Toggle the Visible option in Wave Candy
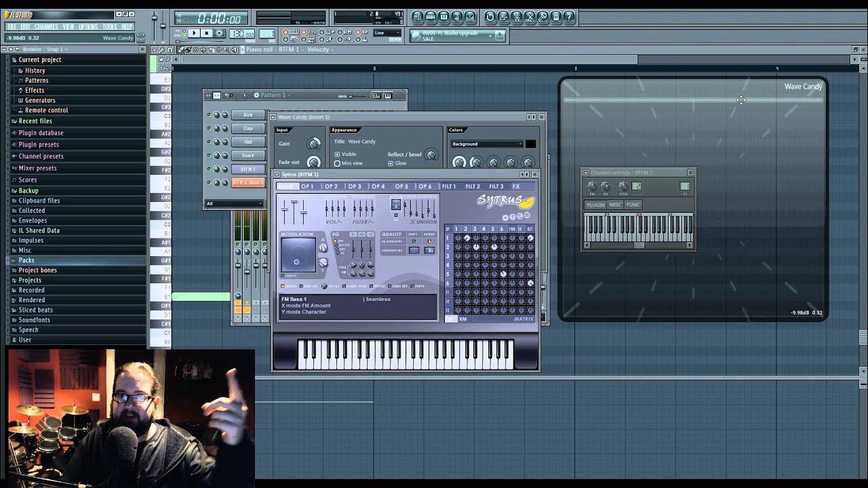This screenshot has width=868, height=488. [337, 155]
